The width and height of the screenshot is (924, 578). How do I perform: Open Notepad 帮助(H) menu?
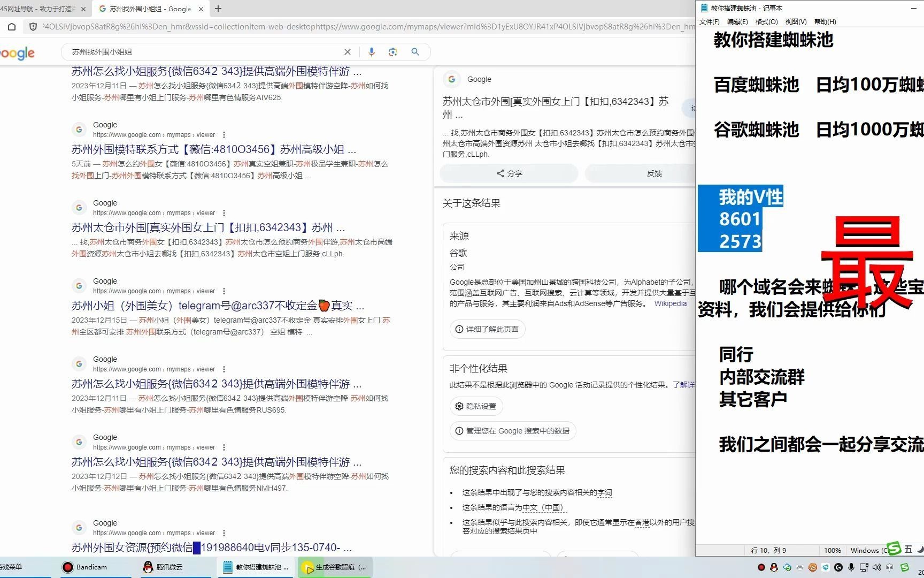coord(825,22)
